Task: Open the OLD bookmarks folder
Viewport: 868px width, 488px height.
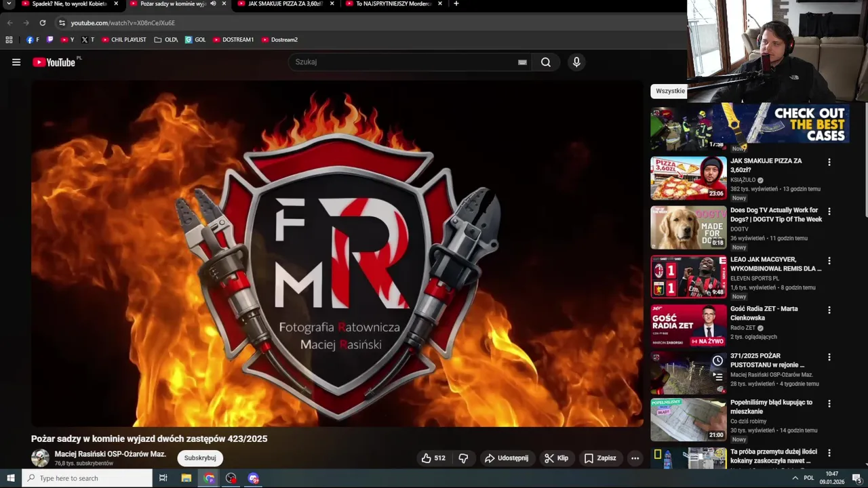Action: [x=166, y=39]
